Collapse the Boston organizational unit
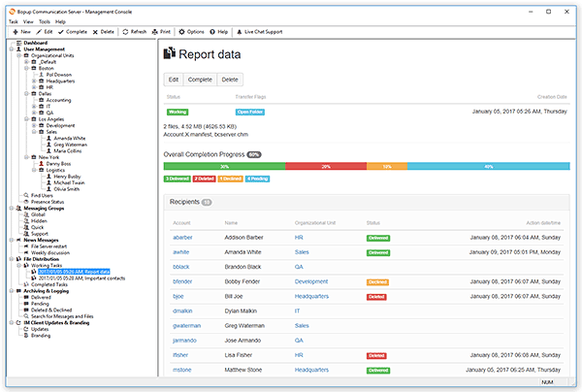This screenshot has height=392, width=582. tap(26, 68)
